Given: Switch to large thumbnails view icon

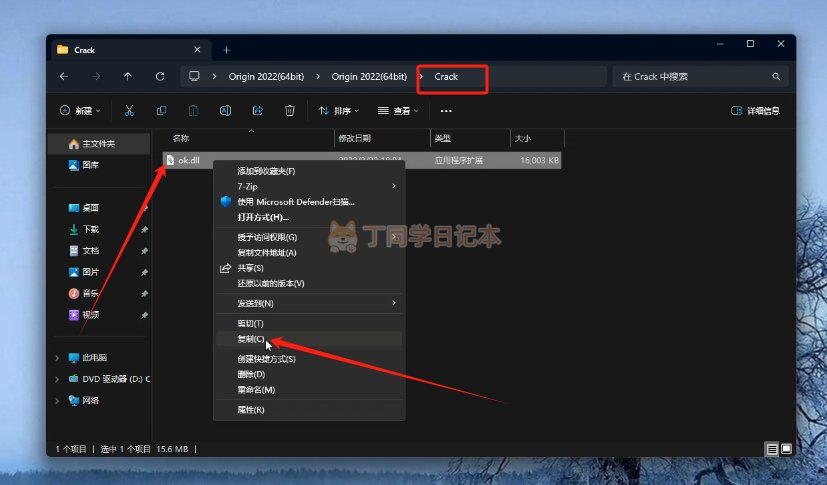Looking at the screenshot, I should coord(786,449).
